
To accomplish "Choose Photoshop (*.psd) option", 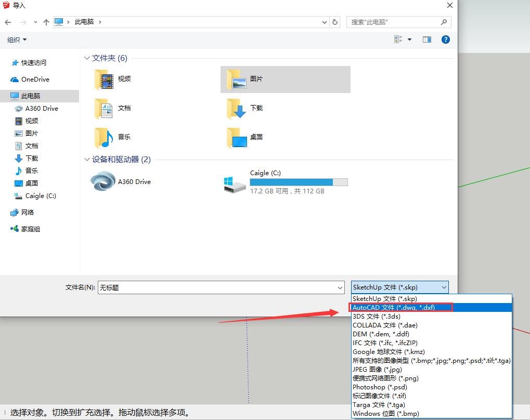I will [432, 387].
